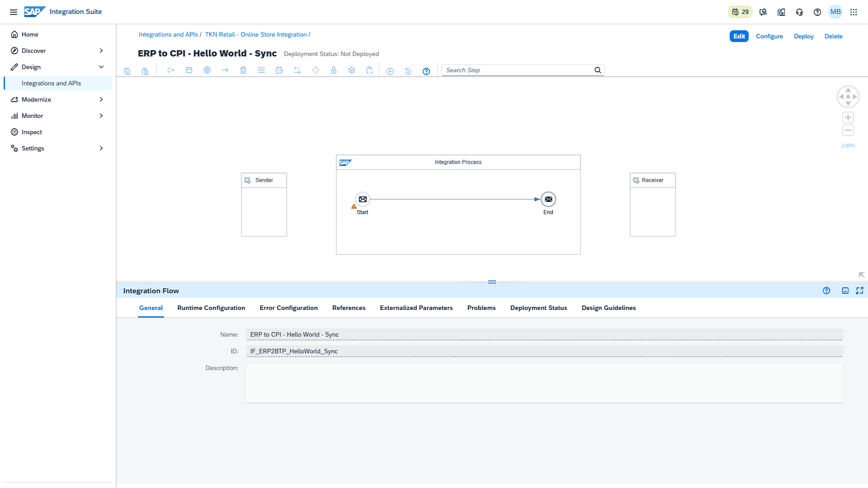Open the product switcher grid icon
868x488 pixels.
(854, 12)
